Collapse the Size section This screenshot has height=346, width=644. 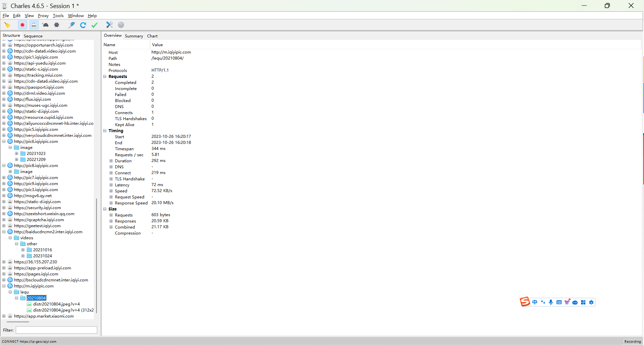(105, 209)
